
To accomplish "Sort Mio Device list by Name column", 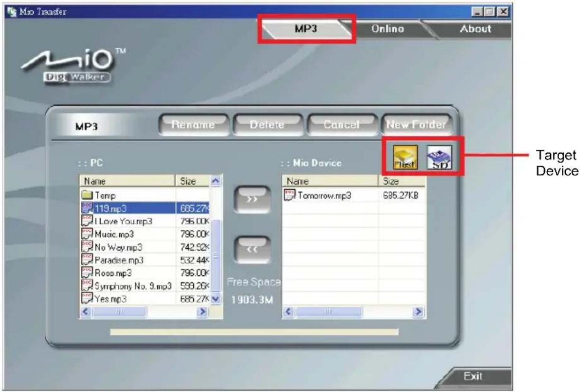I will coord(331,181).
